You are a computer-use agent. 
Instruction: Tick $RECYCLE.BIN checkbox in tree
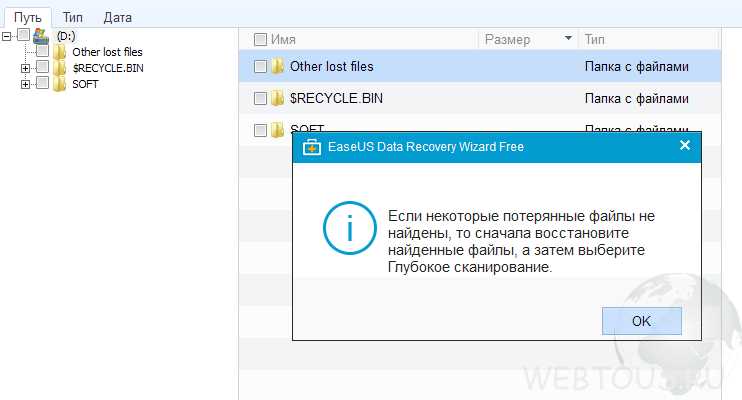43,67
